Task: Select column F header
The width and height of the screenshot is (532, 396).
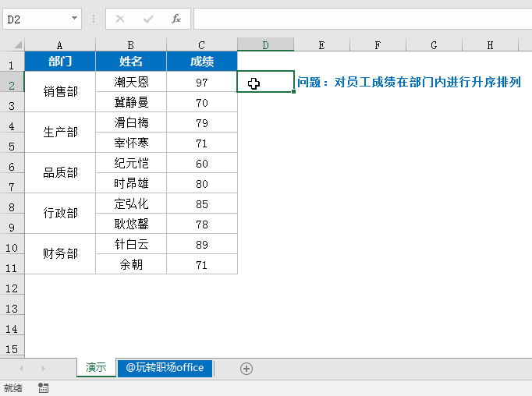Action: 378,44
